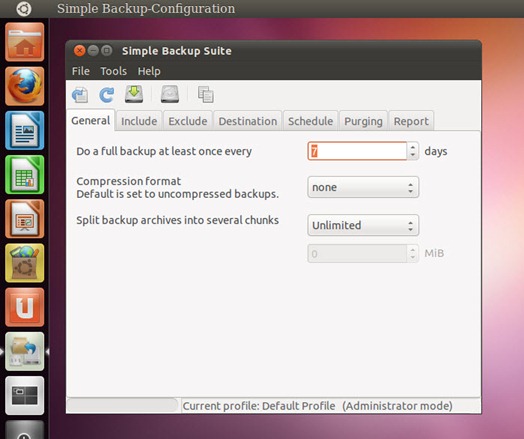Open LibreOffice Writer from the launcher

(x=25, y=130)
